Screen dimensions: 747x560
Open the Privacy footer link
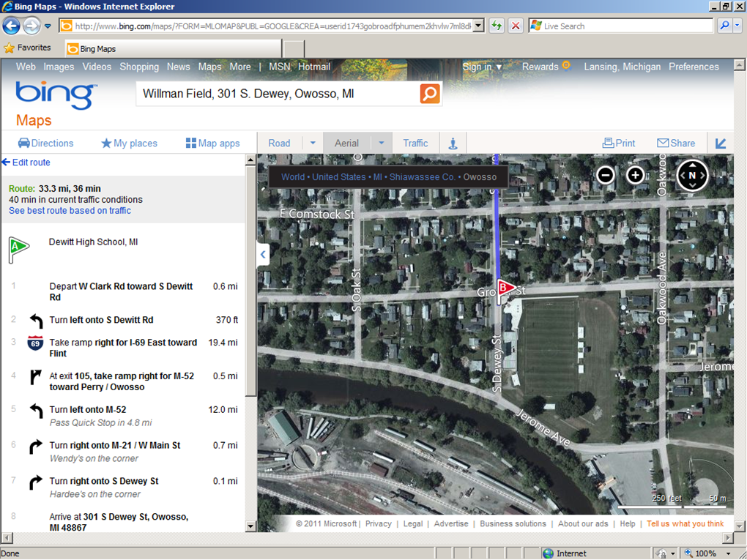pyautogui.click(x=379, y=524)
